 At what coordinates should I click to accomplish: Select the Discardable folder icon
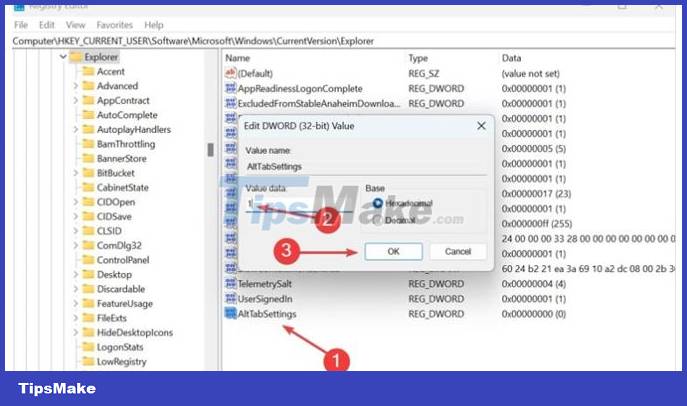click(89, 289)
